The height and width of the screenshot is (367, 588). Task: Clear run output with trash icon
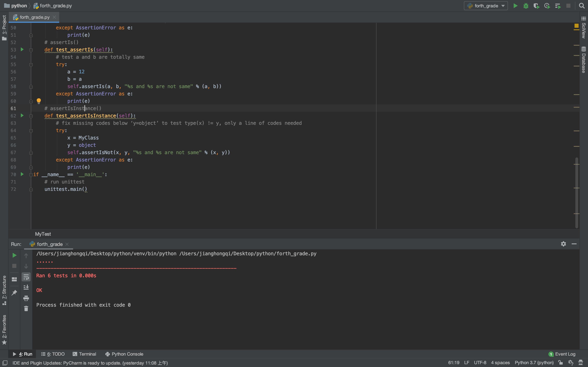pos(26,308)
